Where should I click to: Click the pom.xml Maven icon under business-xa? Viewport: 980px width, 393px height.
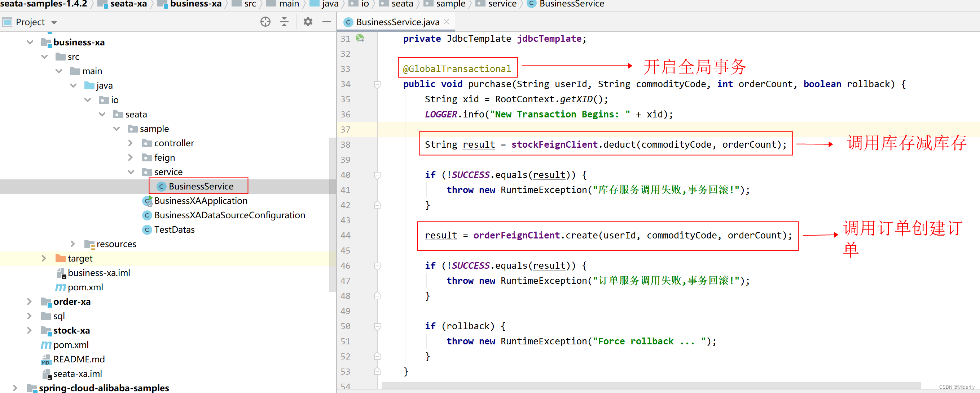point(60,287)
